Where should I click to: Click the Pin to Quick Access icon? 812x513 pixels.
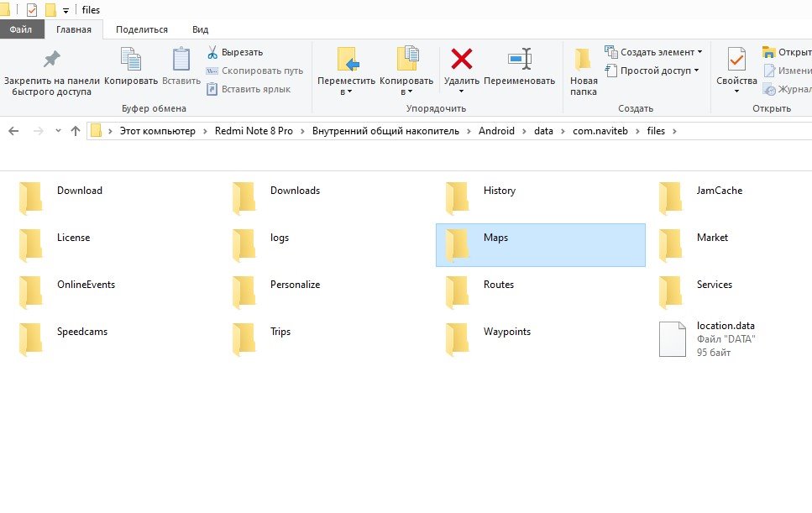[x=51, y=60]
